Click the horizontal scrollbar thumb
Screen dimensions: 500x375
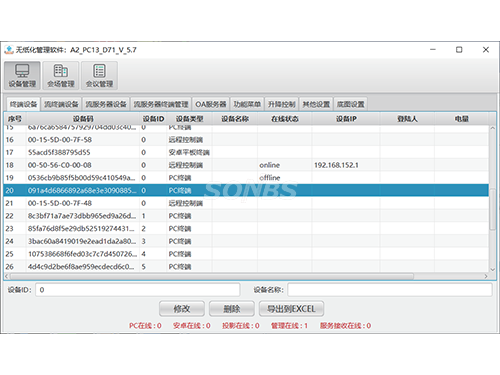pos(212,276)
